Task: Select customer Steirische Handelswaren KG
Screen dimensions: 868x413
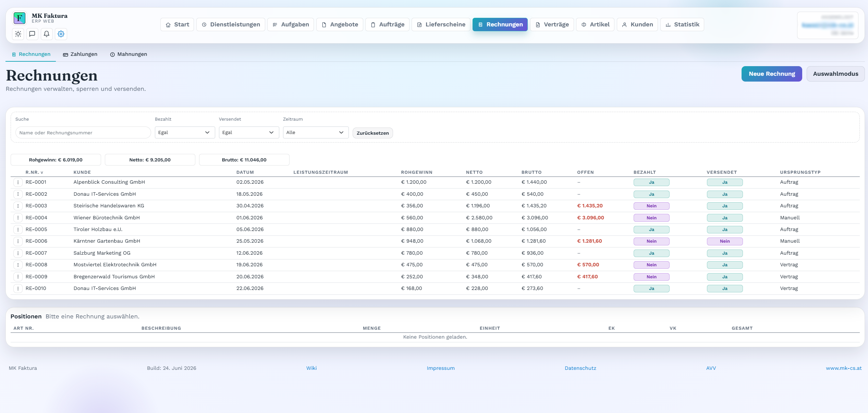Action: pos(109,206)
